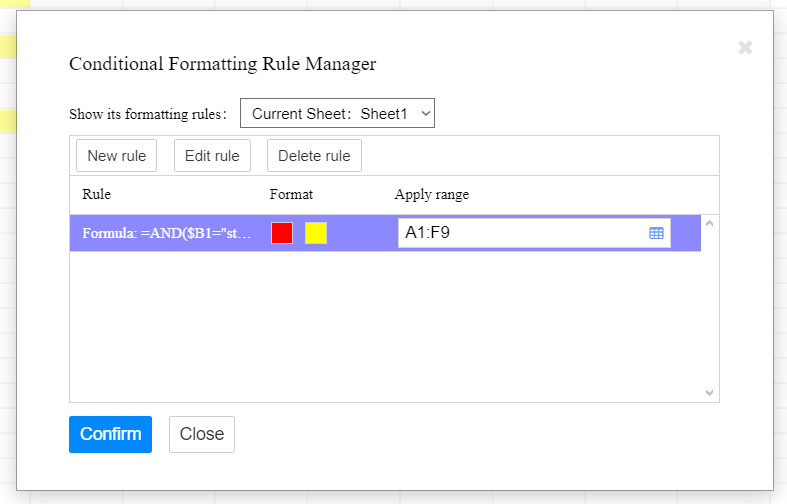Click the yellow format color swatch

pyautogui.click(x=316, y=233)
